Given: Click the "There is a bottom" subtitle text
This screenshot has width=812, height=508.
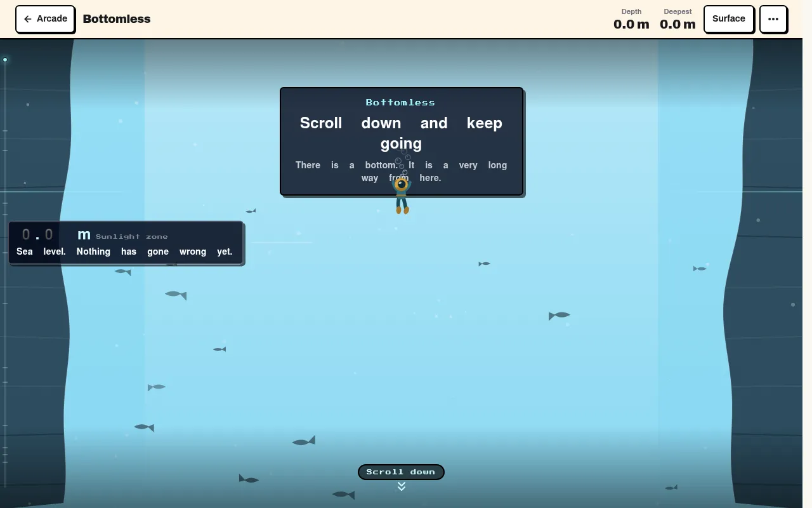Looking at the screenshot, I should tap(401, 171).
